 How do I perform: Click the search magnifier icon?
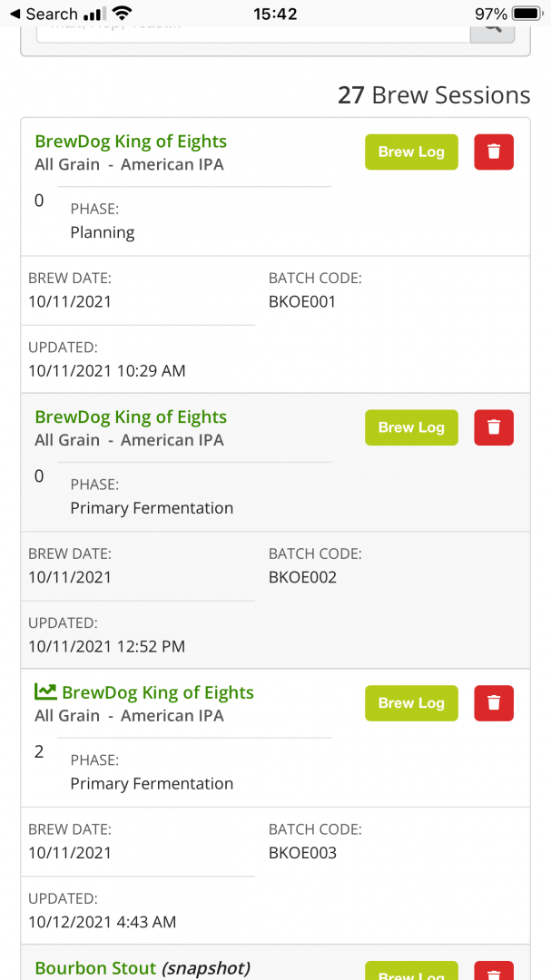click(492, 26)
